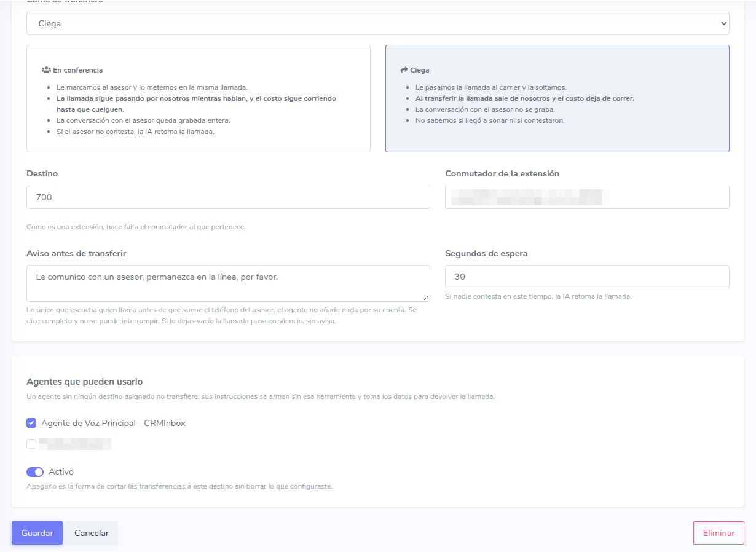Screen dimensions: 756x552
Task: Turn off the Activo switch
Action: [35, 472]
